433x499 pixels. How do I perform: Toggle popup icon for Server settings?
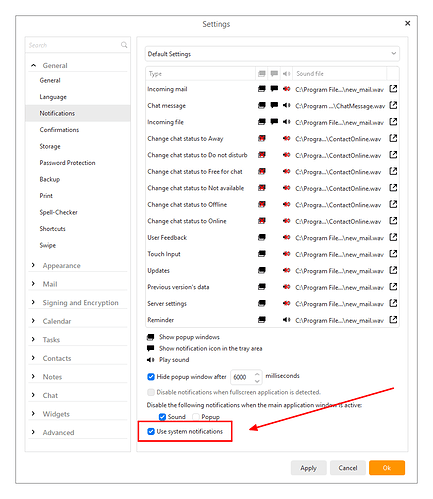262,303
